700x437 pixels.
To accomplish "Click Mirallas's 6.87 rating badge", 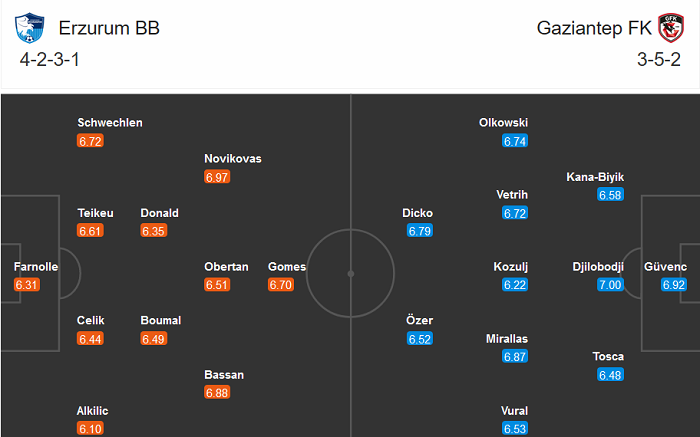I will click(x=515, y=357).
